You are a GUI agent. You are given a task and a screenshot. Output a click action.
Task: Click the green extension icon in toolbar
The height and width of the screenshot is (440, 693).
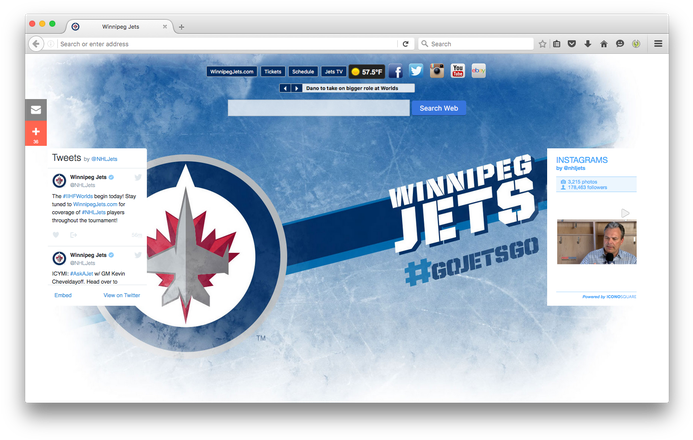click(636, 44)
